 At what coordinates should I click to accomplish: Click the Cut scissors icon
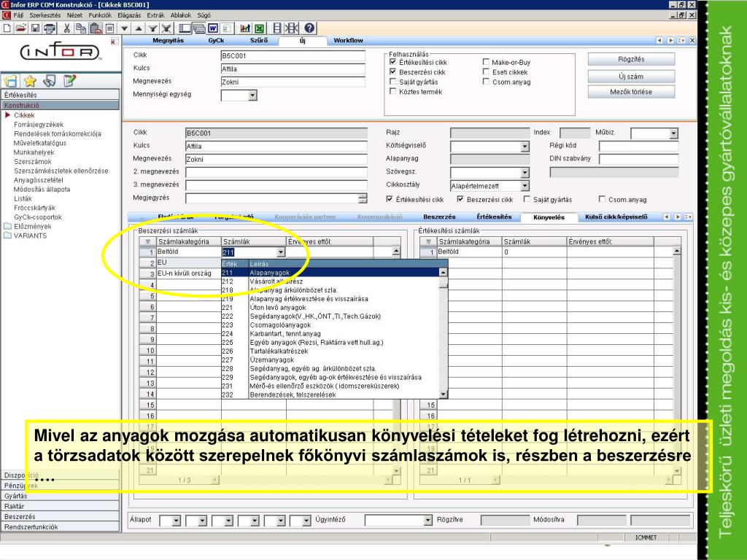point(66,28)
